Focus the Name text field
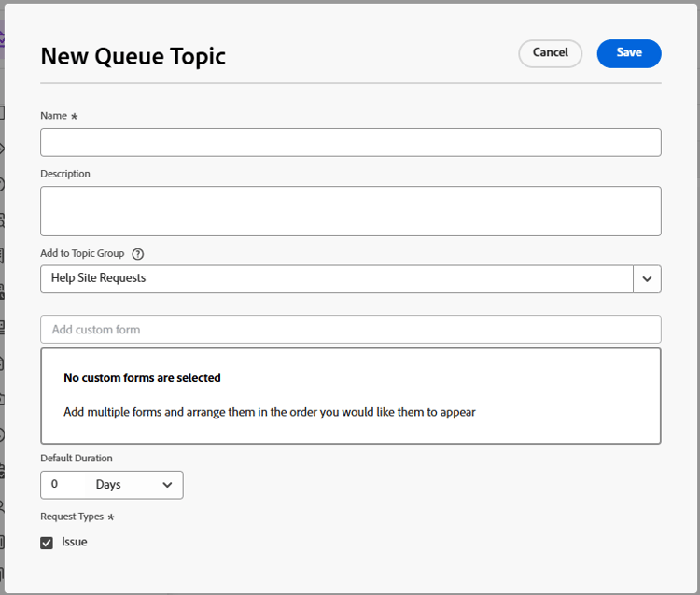The image size is (700, 595). 350,143
